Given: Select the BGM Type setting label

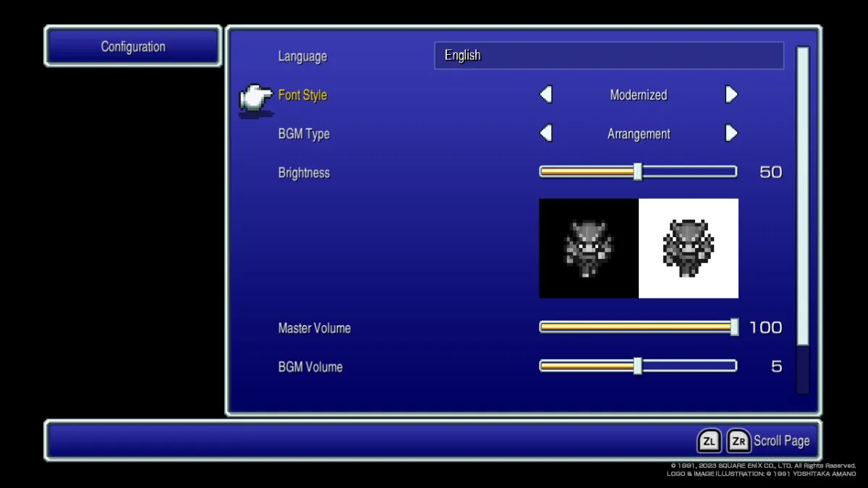Looking at the screenshot, I should tap(304, 134).
